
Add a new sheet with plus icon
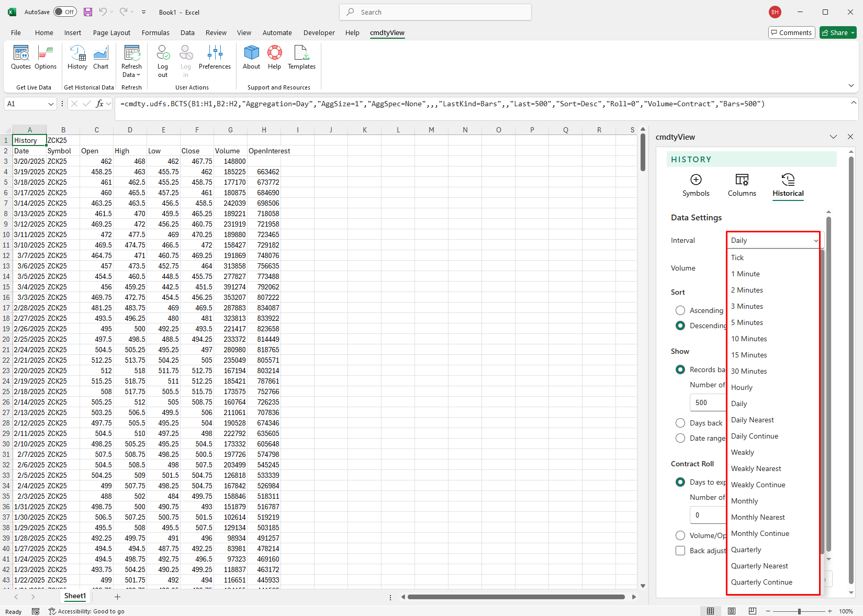(117, 597)
